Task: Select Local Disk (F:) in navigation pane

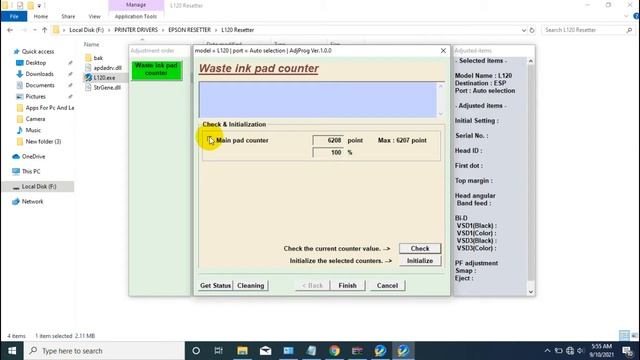Action: point(39,187)
